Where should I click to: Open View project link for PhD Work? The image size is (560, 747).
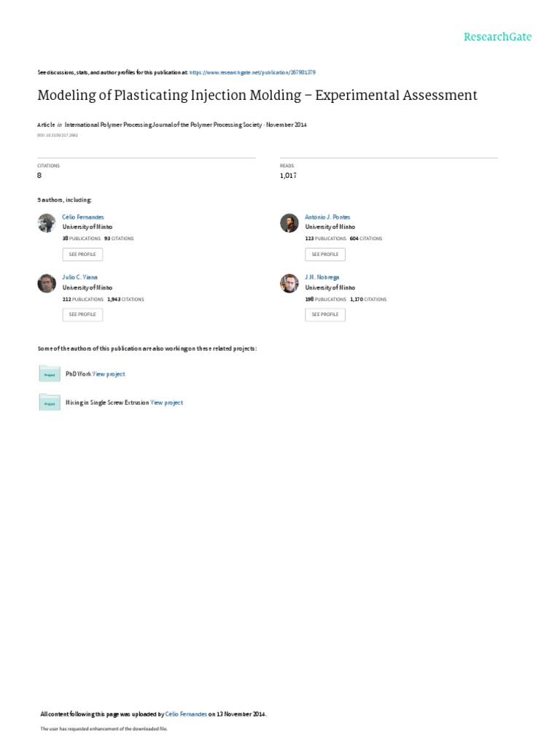tap(109, 374)
